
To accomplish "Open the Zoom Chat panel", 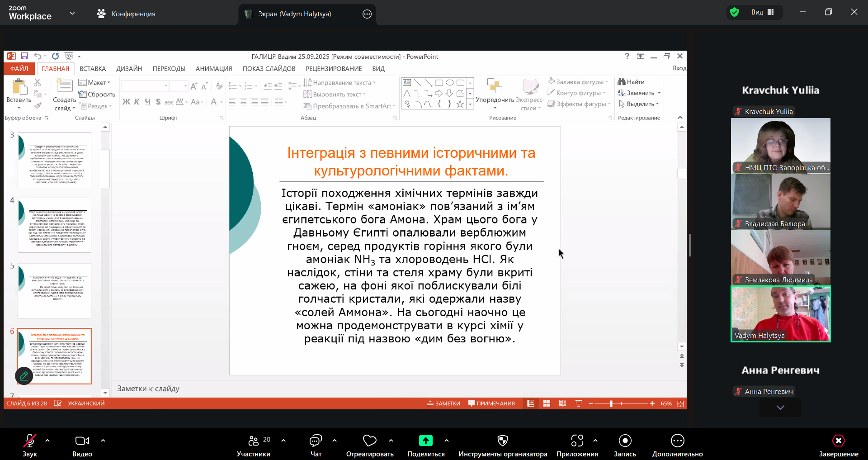I will point(316,446).
